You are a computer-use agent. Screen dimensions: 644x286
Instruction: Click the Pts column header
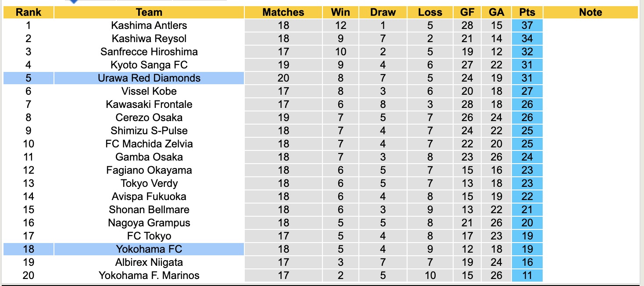tap(527, 12)
